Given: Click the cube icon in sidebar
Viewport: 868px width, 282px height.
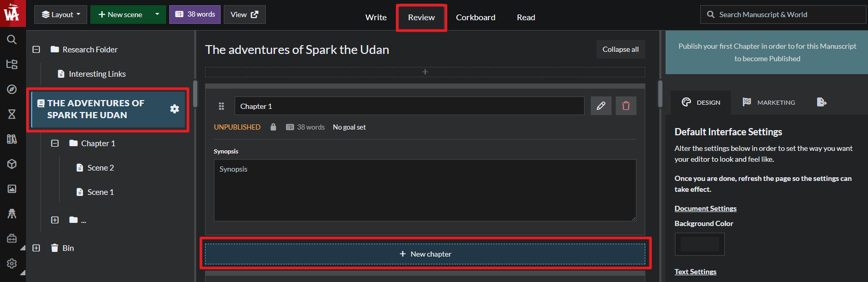Looking at the screenshot, I should (x=11, y=164).
